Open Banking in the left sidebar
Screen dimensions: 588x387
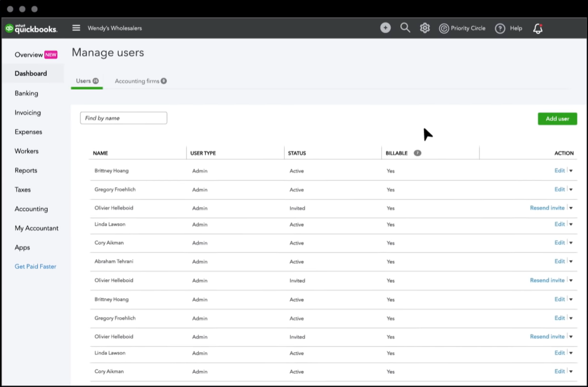pyautogui.click(x=26, y=93)
